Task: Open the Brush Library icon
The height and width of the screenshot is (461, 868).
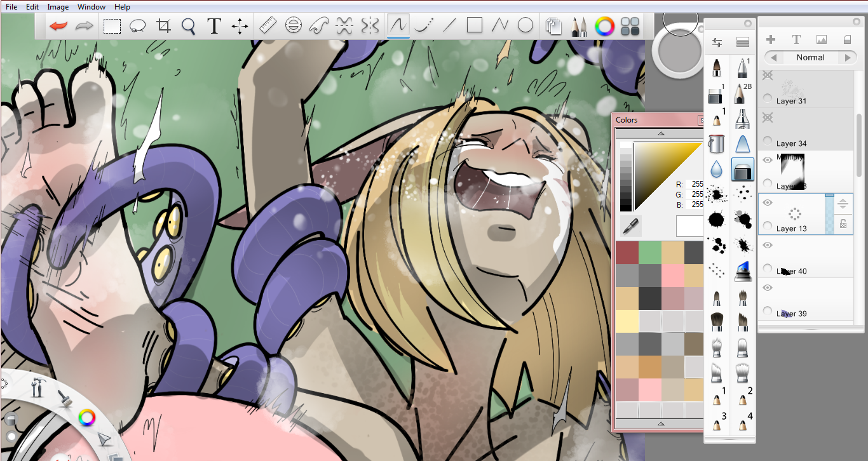Action: 742,43
